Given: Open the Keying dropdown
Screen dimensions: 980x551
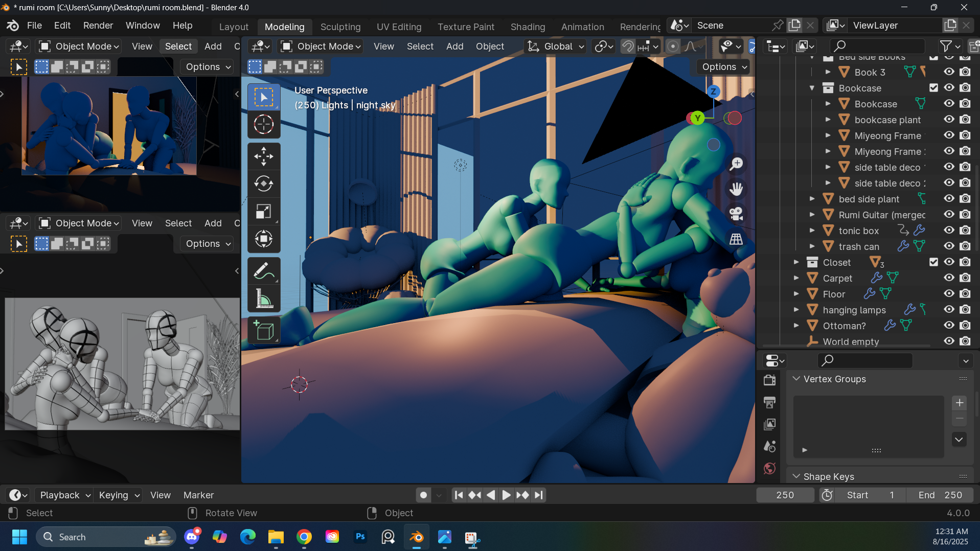Looking at the screenshot, I should [x=119, y=495].
